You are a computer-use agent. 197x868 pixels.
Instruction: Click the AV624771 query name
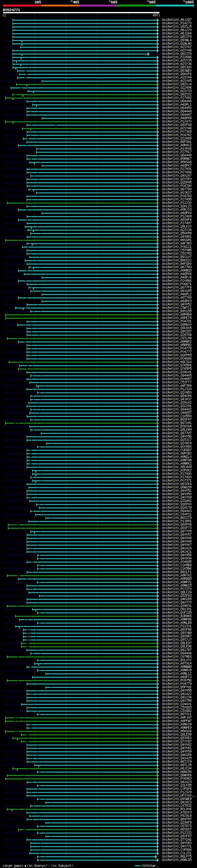click(x=11, y=10)
